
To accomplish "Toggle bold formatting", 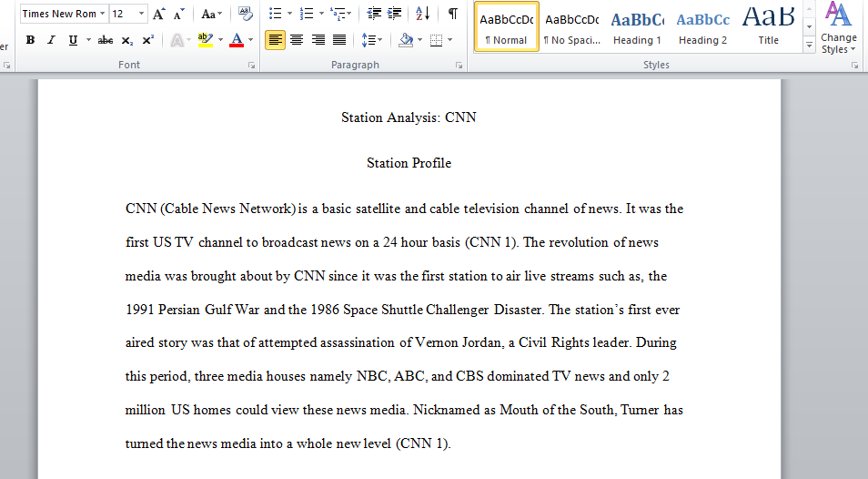I will point(30,40).
